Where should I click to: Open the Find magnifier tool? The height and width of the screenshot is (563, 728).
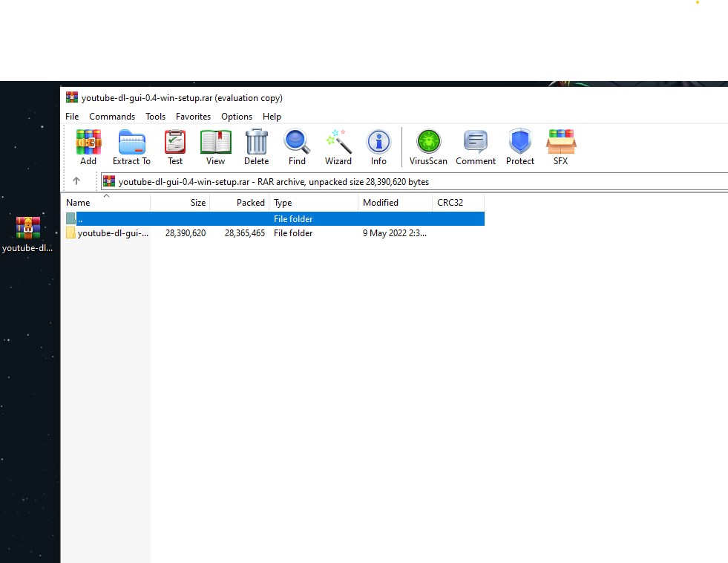pyautogui.click(x=297, y=147)
